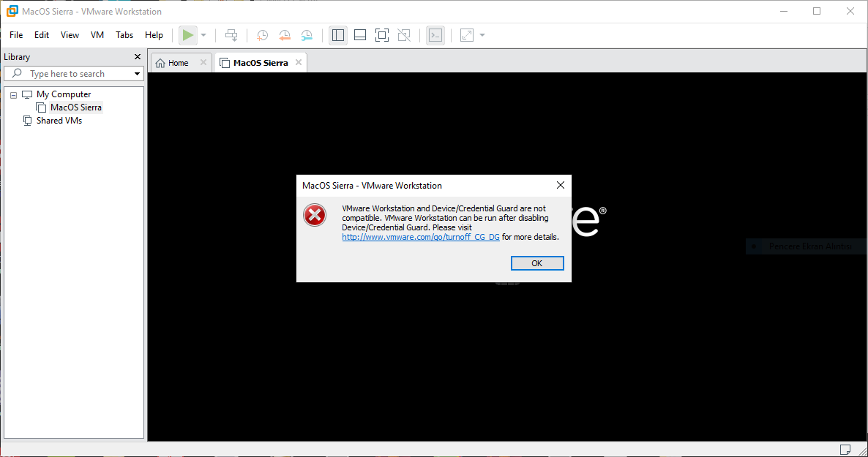The width and height of the screenshot is (868, 457).
Task: Open the Help menu
Action: coord(154,35)
